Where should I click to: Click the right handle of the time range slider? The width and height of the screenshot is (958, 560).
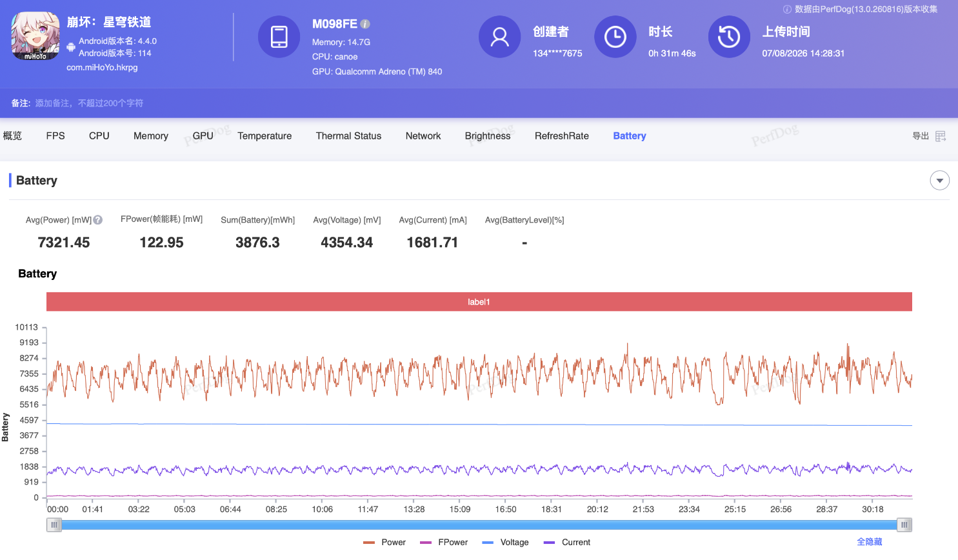click(x=904, y=525)
